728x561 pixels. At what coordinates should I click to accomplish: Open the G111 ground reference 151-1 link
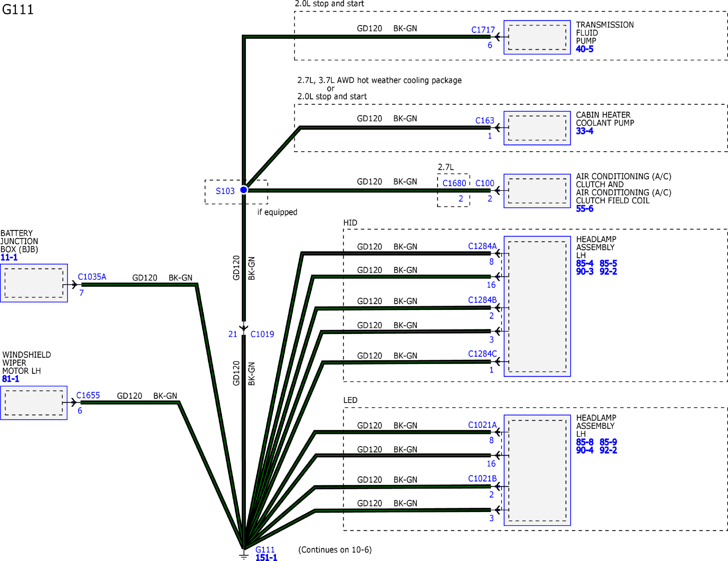266,557
